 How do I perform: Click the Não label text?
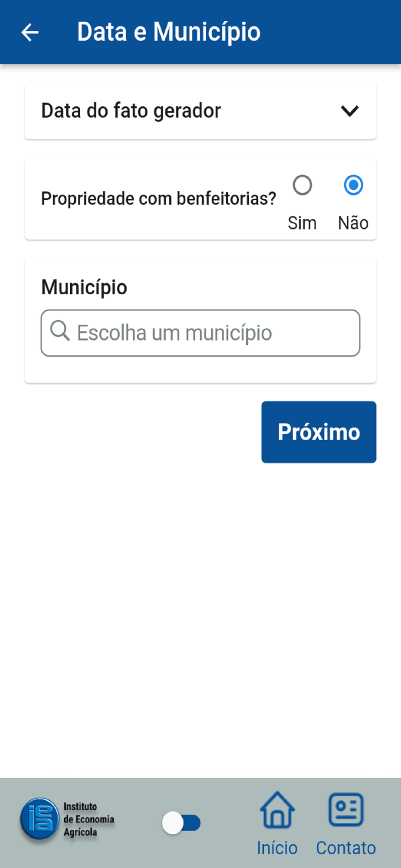[x=353, y=223]
